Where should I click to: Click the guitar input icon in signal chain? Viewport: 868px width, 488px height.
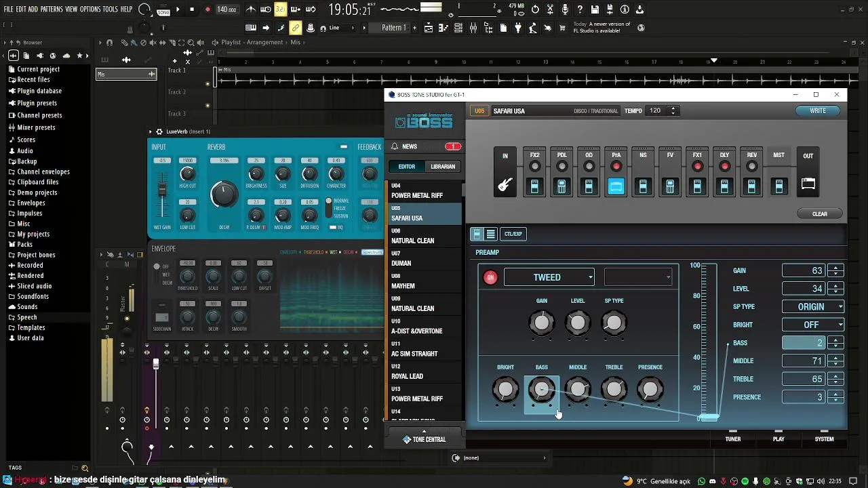pyautogui.click(x=505, y=184)
